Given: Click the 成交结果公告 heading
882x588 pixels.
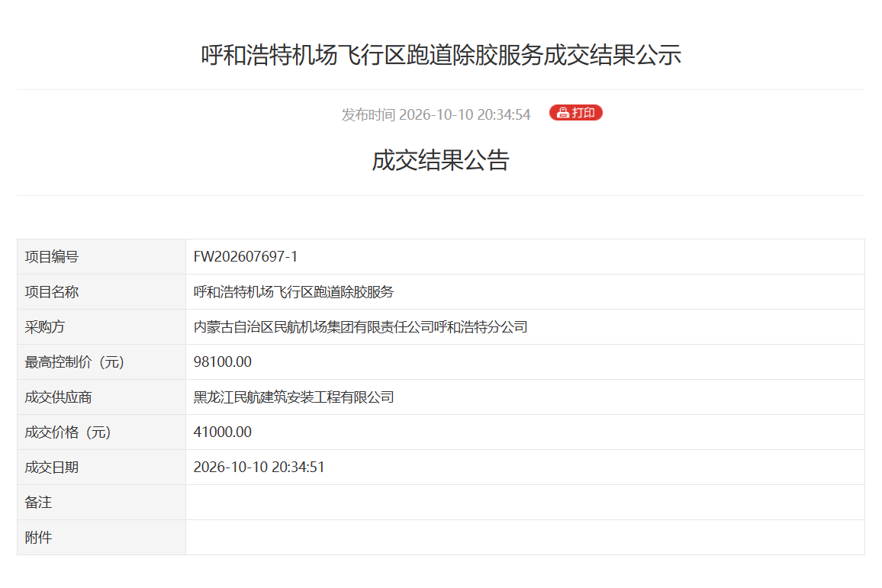Looking at the screenshot, I should [440, 160].
